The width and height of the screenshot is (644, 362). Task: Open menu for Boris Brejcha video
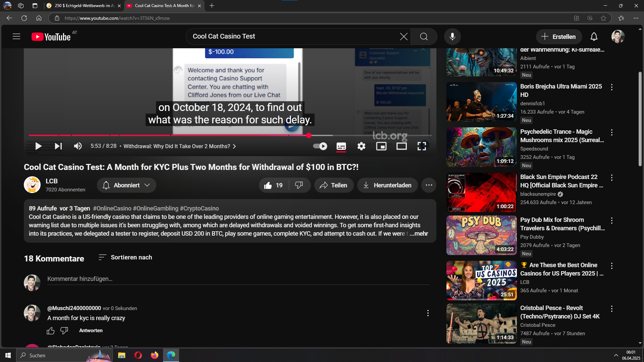click(612, 87)
